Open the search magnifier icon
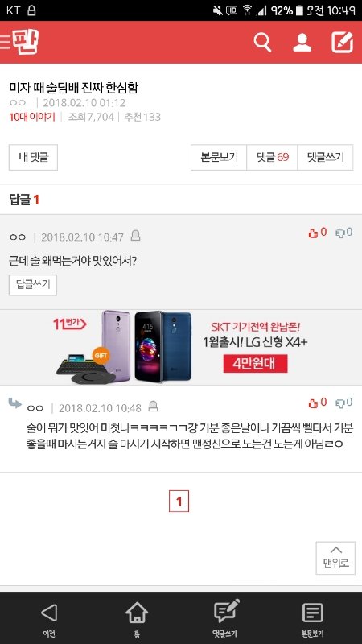The height and width of the screenshot is (644, 362). [x=262, y=43]
